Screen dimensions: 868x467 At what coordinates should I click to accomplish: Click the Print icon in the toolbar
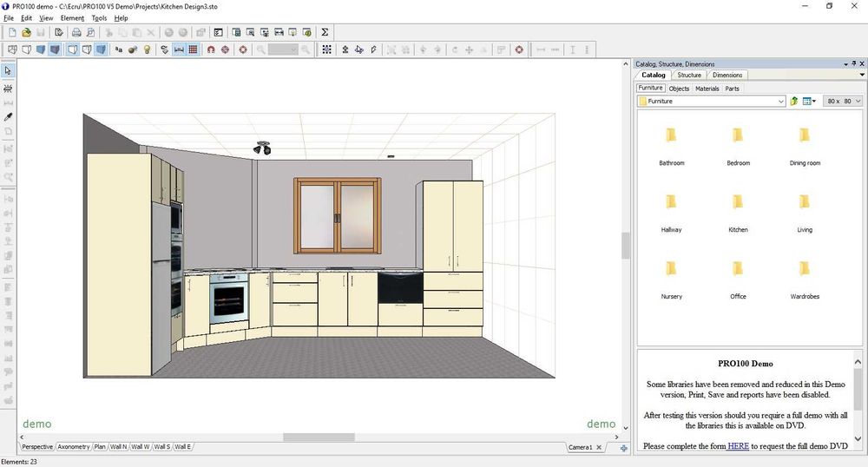76,32
